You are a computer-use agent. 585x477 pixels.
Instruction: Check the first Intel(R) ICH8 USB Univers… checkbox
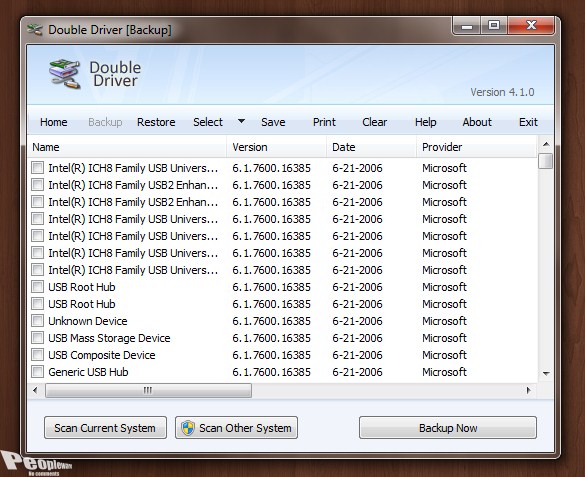(37, 167)
